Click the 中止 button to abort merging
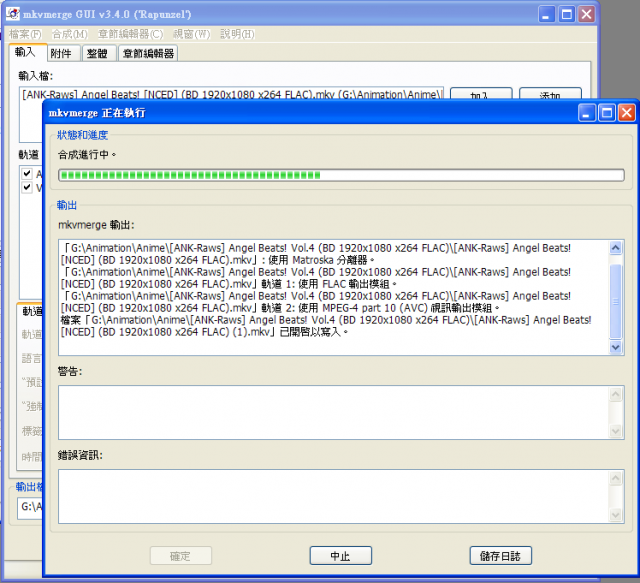The image size is (640, 583). pos(341,556)
